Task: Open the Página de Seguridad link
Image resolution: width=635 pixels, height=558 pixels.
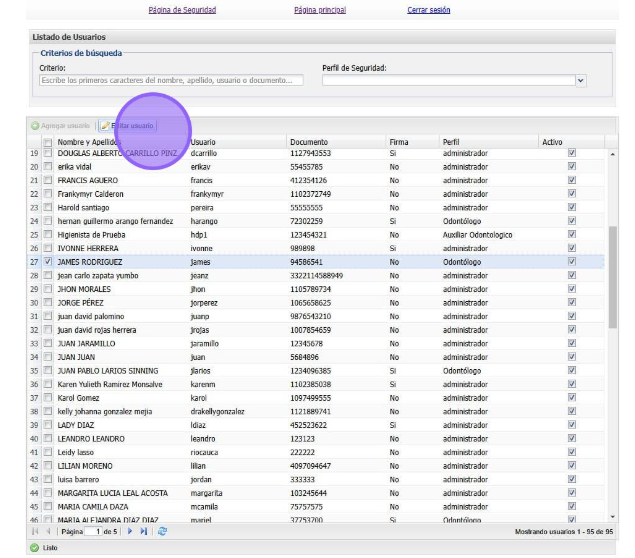Action: pos(181,10)
